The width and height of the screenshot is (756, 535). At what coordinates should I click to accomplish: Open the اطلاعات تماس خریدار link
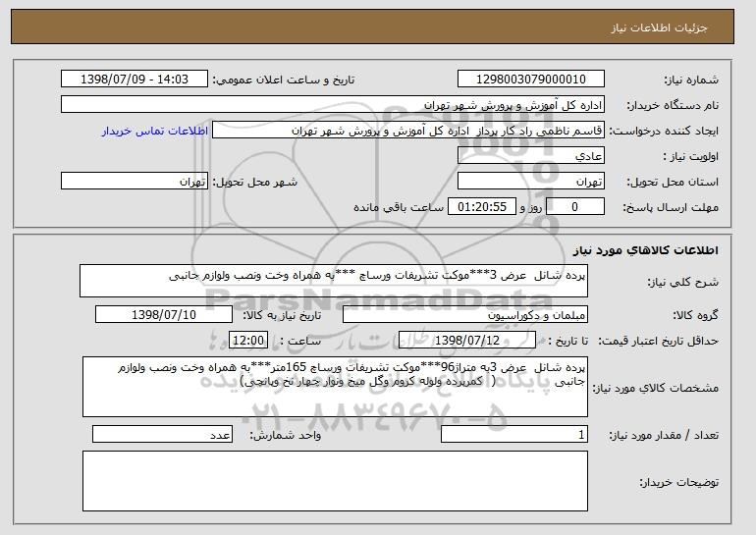155,131
